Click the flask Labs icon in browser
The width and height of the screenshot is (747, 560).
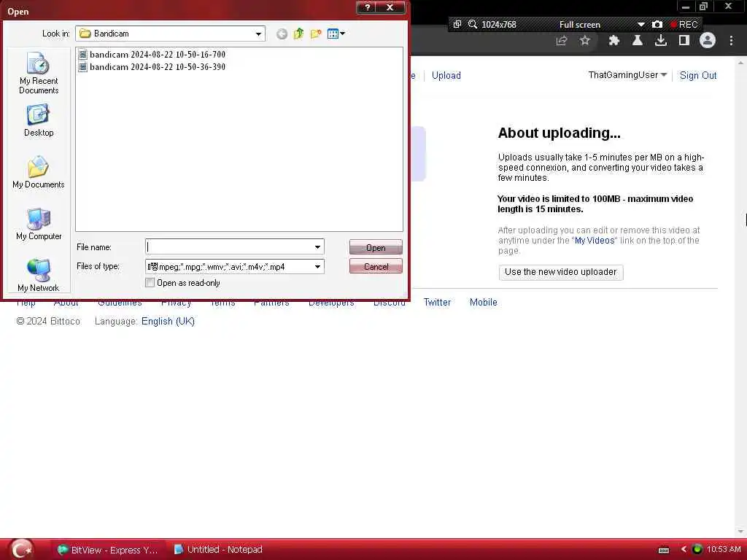(638, 41)
